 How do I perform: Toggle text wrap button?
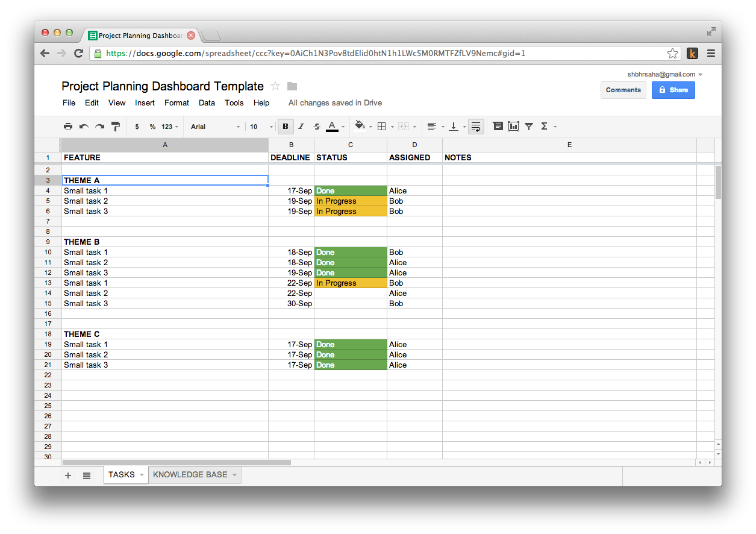(x=476, y=127)
